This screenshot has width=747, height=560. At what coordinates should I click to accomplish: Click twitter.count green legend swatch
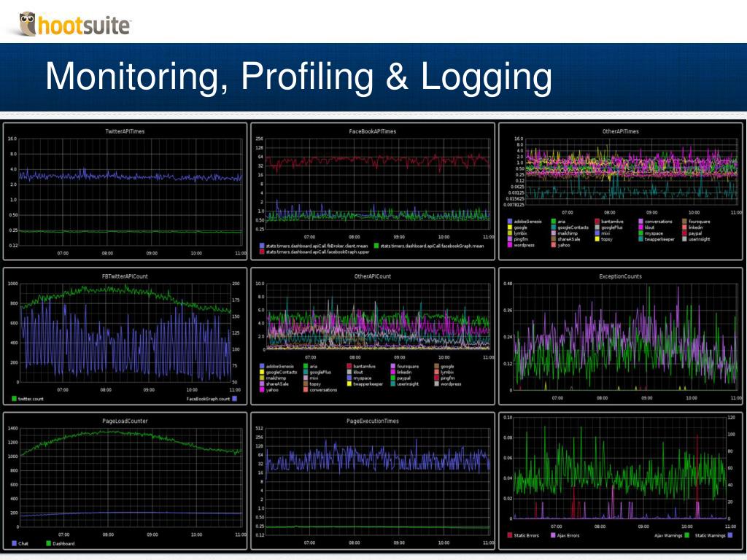coord(14,399)
